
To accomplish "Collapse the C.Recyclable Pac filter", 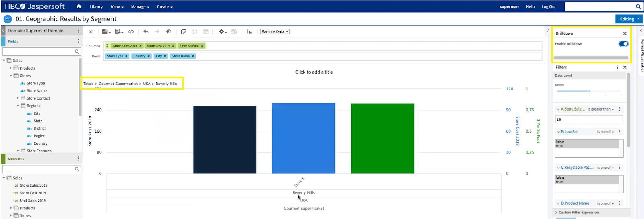I will [x=558, y=168].
